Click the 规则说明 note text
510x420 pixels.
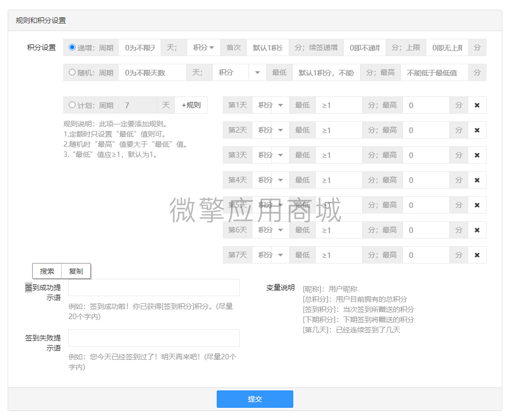(x=126, y=139)
